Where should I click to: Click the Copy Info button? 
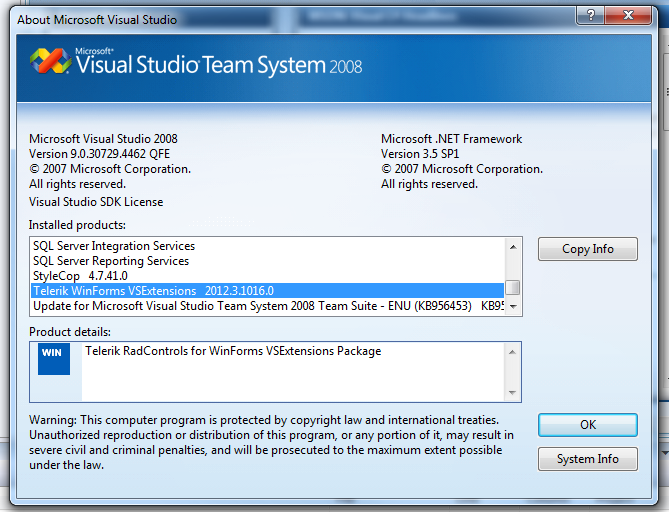588,249
